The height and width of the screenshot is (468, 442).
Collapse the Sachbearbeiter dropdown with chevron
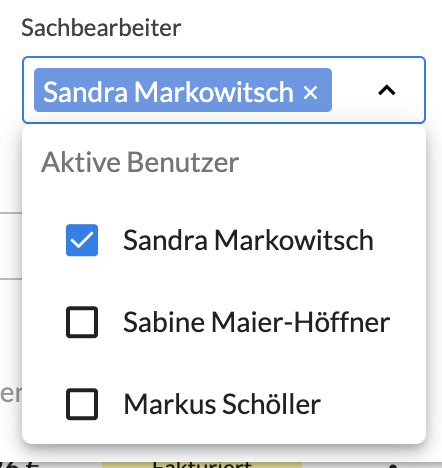[387, 90]
